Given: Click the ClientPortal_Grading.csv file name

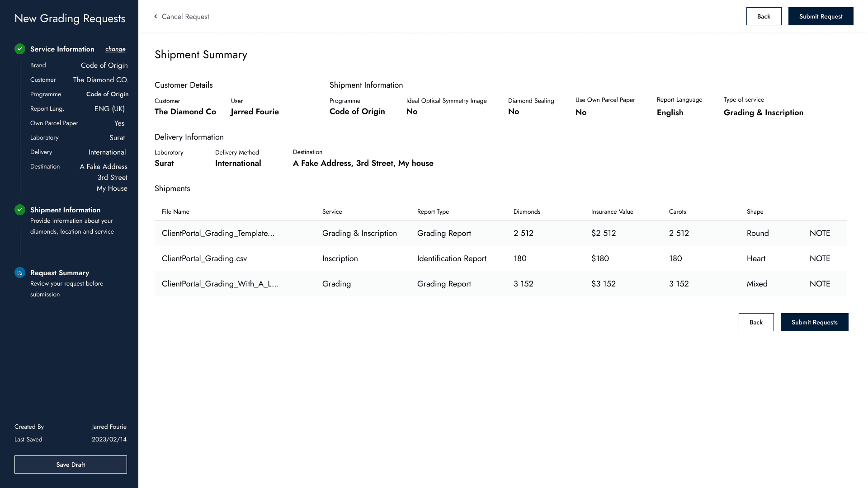Looking at the screenshot, I should (204, 258).
